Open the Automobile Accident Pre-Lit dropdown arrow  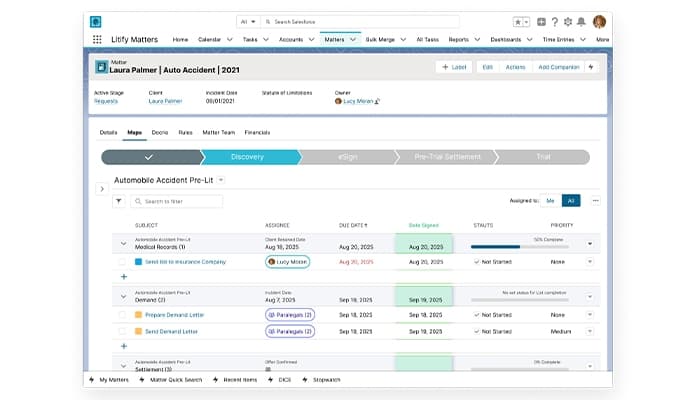221,180
